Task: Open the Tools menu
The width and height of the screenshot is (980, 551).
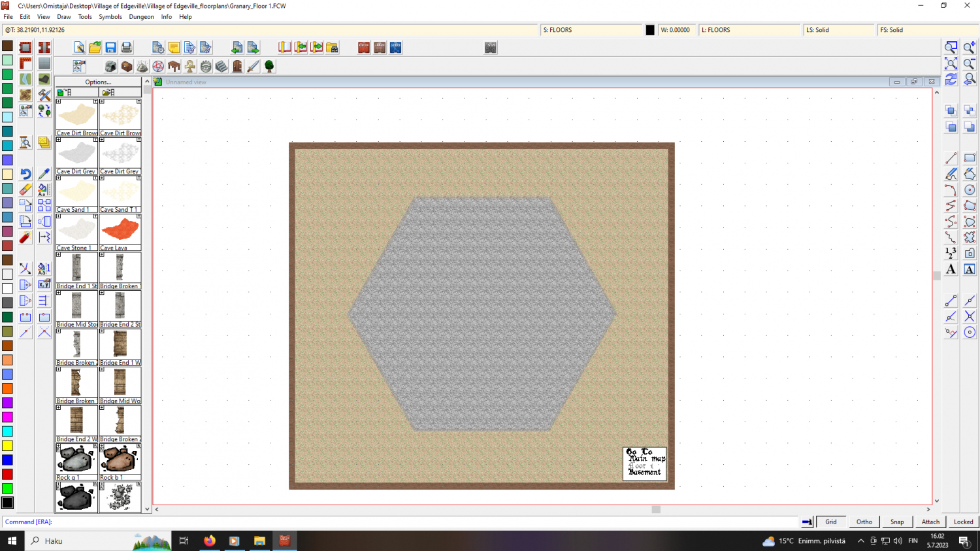Action: click(x=85, y=17)
